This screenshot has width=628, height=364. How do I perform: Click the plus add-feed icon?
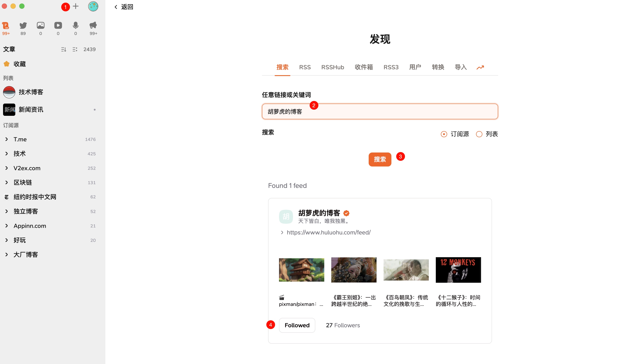coord(75,6)
